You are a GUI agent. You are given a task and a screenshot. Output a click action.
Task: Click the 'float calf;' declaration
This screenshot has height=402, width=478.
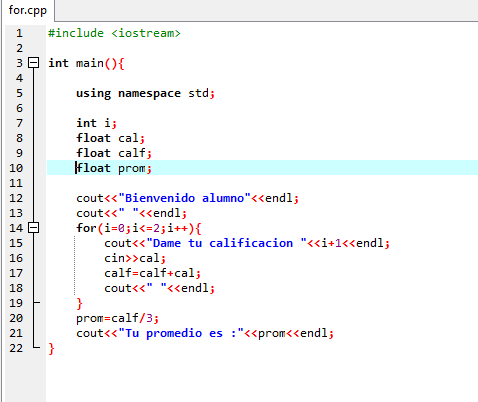coord(114,153)
